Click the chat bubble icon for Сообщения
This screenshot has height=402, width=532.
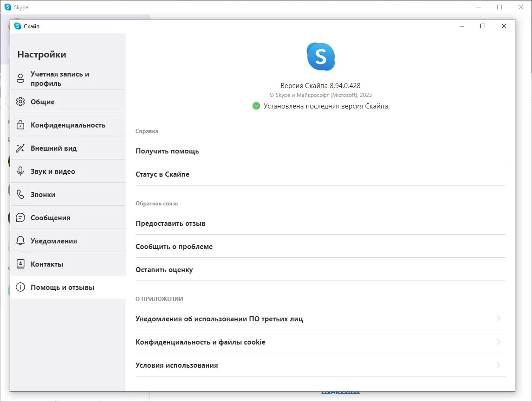[x=20, y=217]
